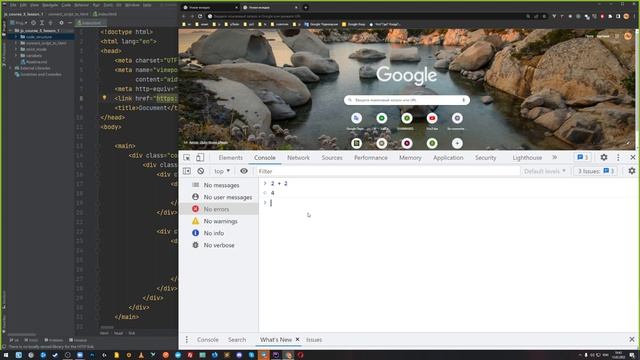Expand the variables folder in the project tree
640x360 pixels.
pos(16,56)
